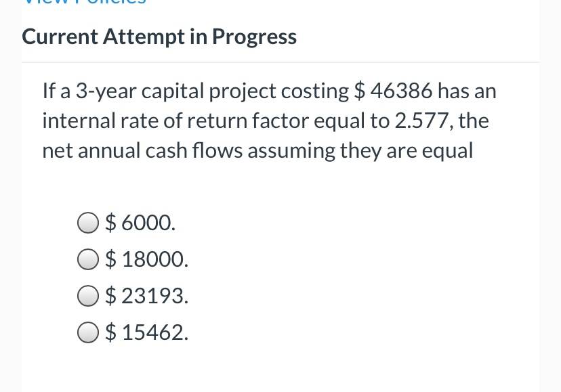Screen dimensions: 561x392
Task: Click the "$ 23193." answer label text
Action: tap(147, 296)
